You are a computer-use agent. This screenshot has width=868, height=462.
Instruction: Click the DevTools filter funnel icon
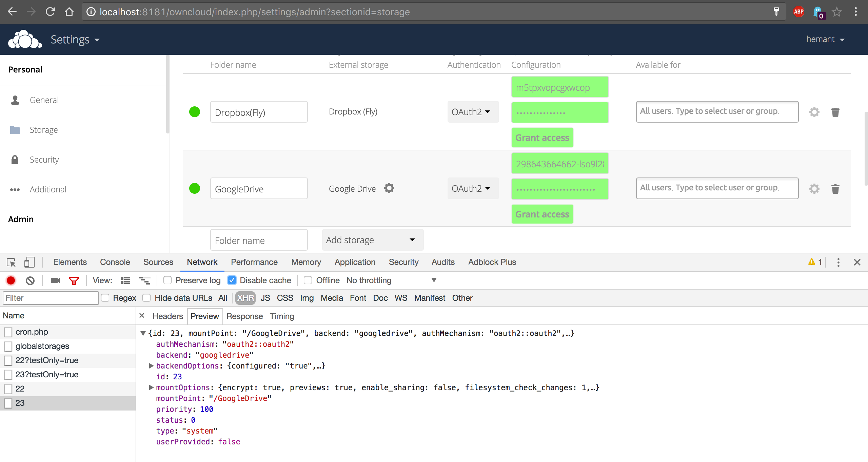(74, 280)
